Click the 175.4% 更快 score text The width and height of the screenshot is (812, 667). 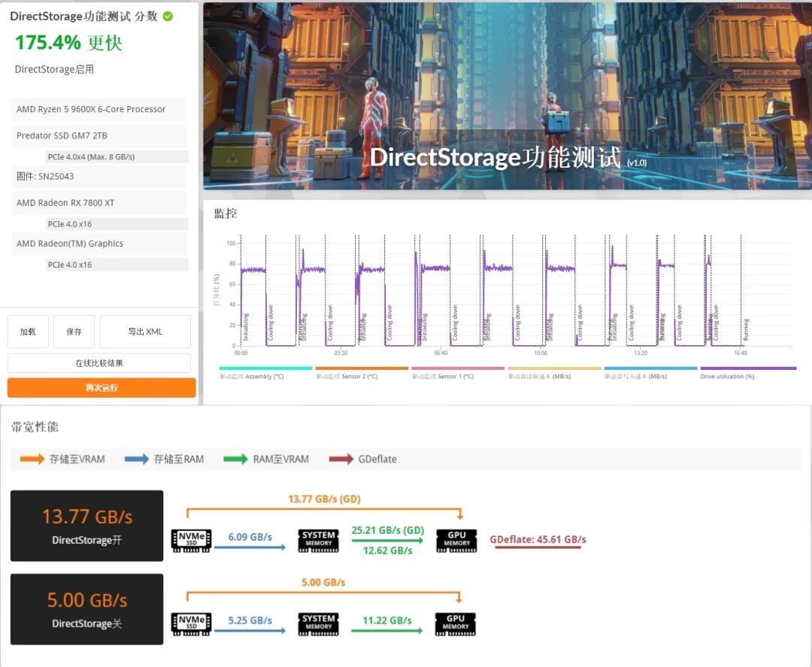tap(68, 42)
